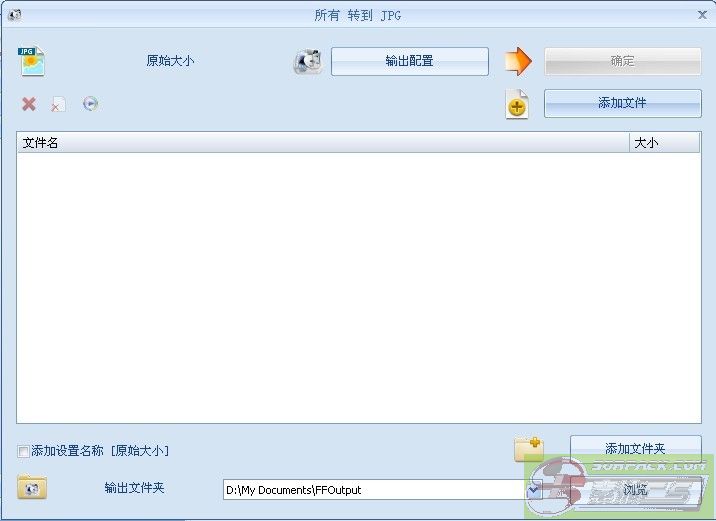This screenshot has width=716, height=521.
Task: Click the D:\My Documents\FFOutput path field
Action: [374, 490]
